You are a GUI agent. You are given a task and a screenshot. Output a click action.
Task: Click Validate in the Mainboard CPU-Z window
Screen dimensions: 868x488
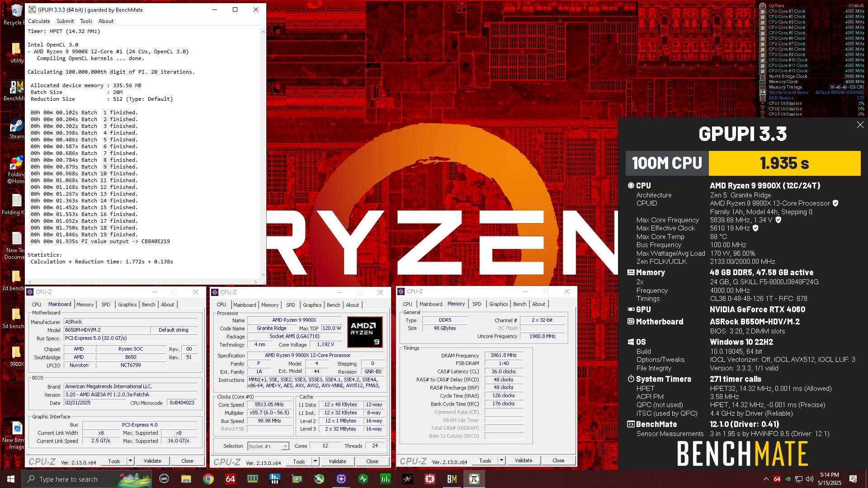click(x=152, y=461)
